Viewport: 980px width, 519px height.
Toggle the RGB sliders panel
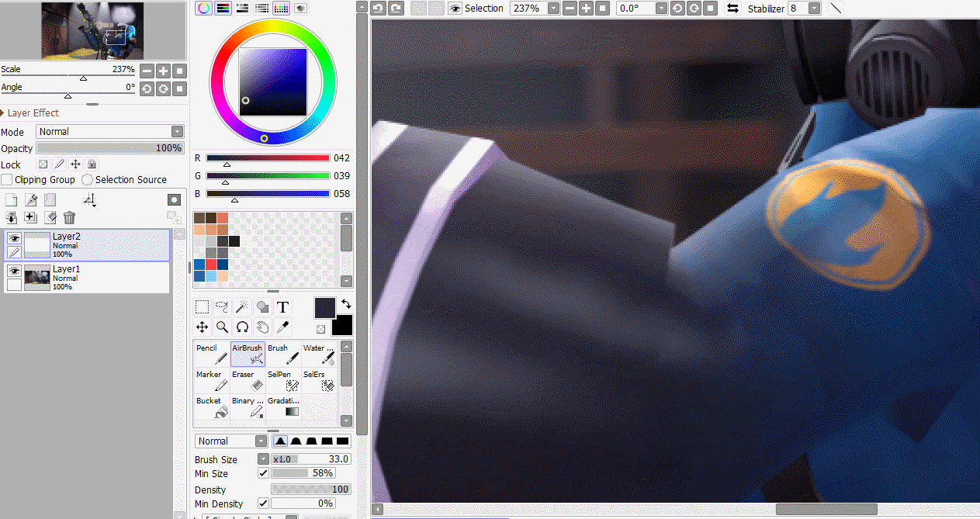click(223, 8)
